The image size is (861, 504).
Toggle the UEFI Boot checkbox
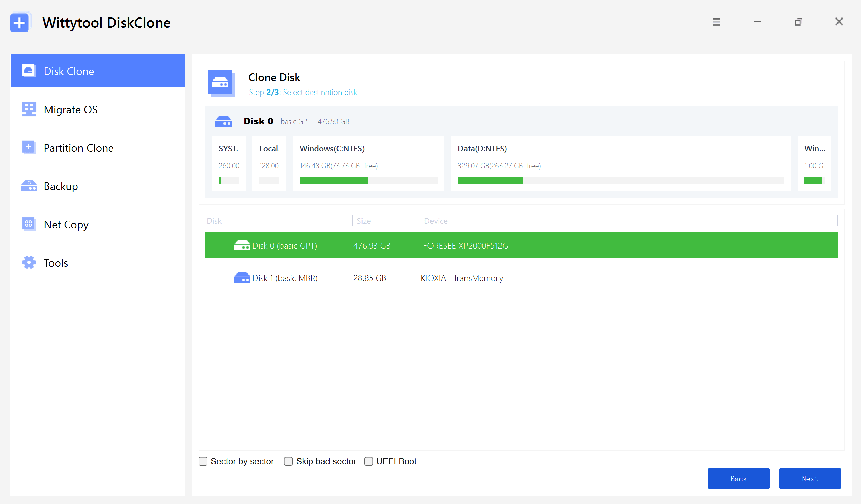pos(368,461)
